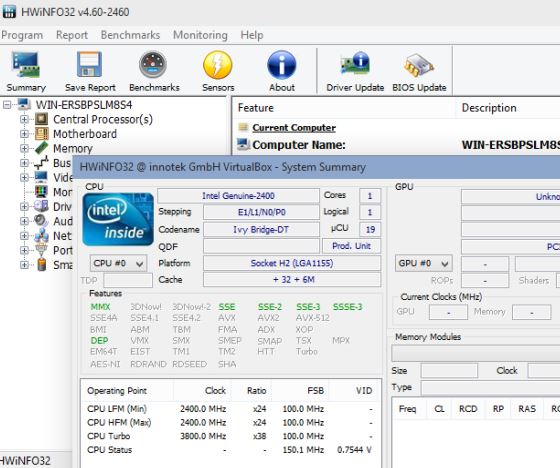Click the Drives disc icon in tree

pyautogui.click(x=41, y=206)
